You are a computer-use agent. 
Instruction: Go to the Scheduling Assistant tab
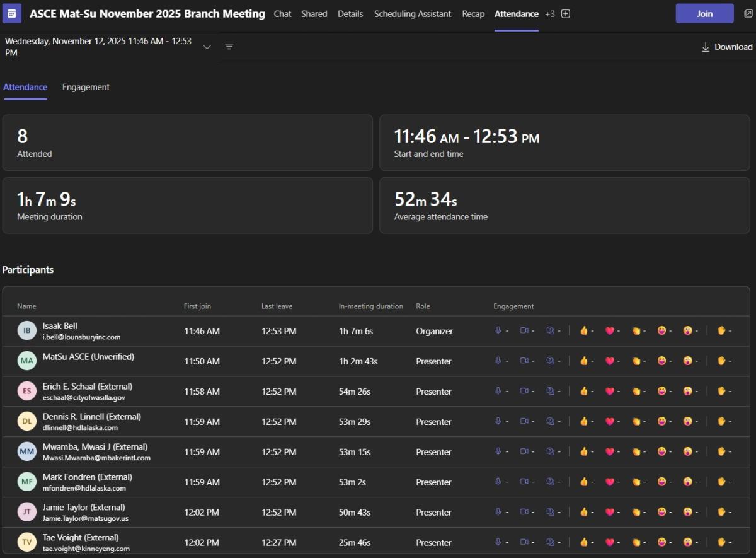click(x=413, y=14)
